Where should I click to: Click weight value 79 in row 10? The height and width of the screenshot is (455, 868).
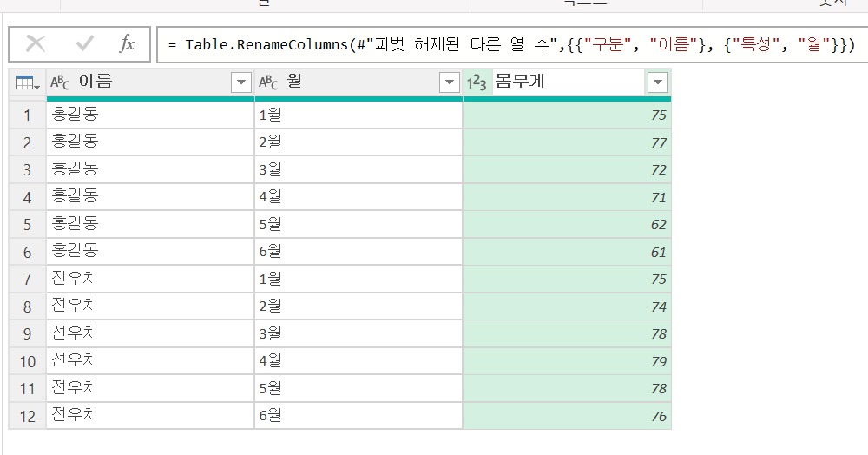[x=567, y=361]
